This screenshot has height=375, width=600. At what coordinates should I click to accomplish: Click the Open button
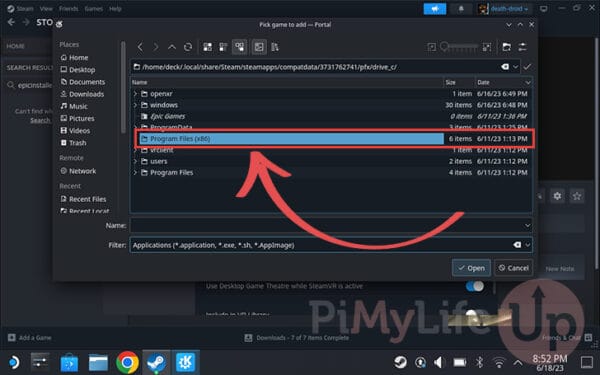pos(471,268)
